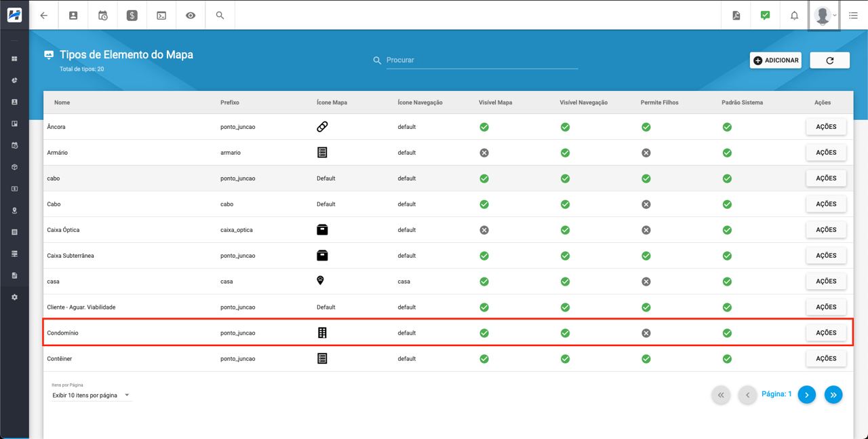
Task: Open the Exibir 10 itens por página dropdown
Action: coord(91,395)
